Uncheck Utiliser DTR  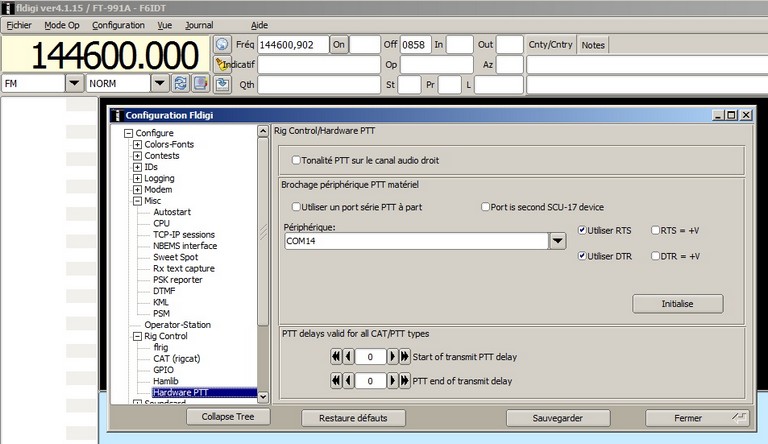point(582,256)
